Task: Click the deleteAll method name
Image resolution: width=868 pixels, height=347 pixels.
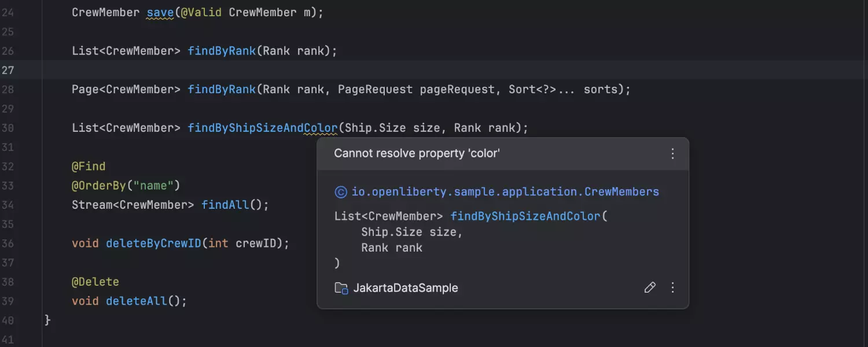Action: coord(137,301)
